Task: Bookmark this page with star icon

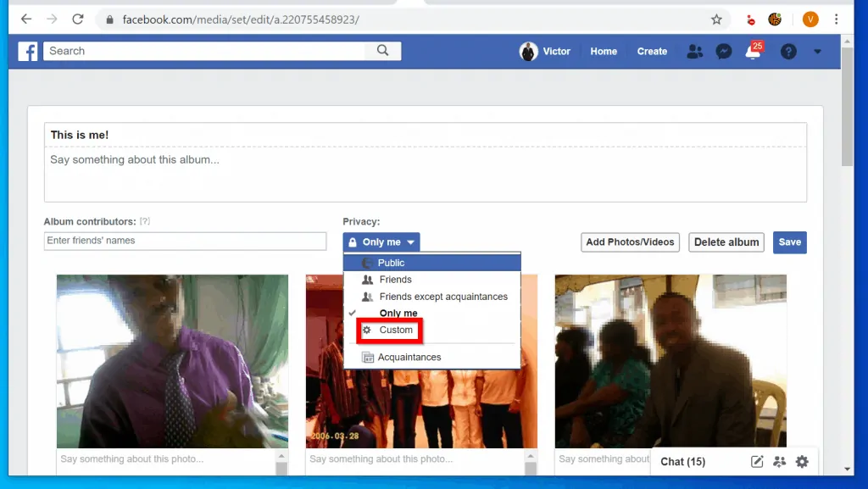Action: (x=716, y=19)
